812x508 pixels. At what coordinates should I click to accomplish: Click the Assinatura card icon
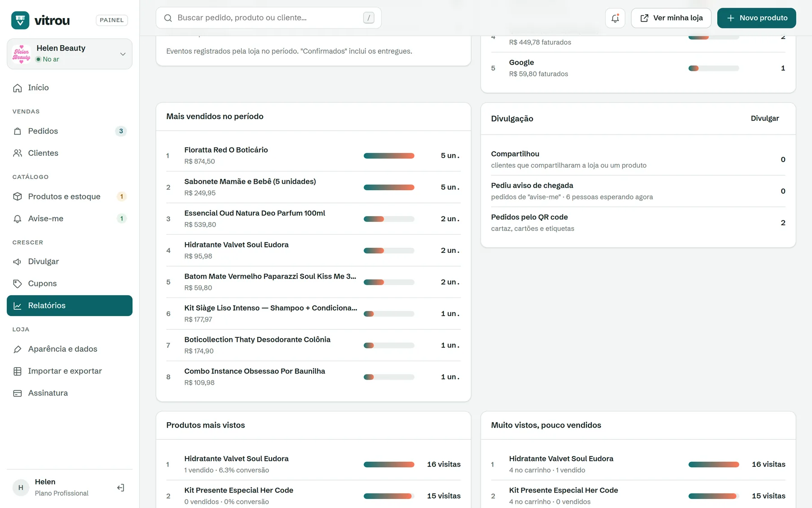(18, 393)
